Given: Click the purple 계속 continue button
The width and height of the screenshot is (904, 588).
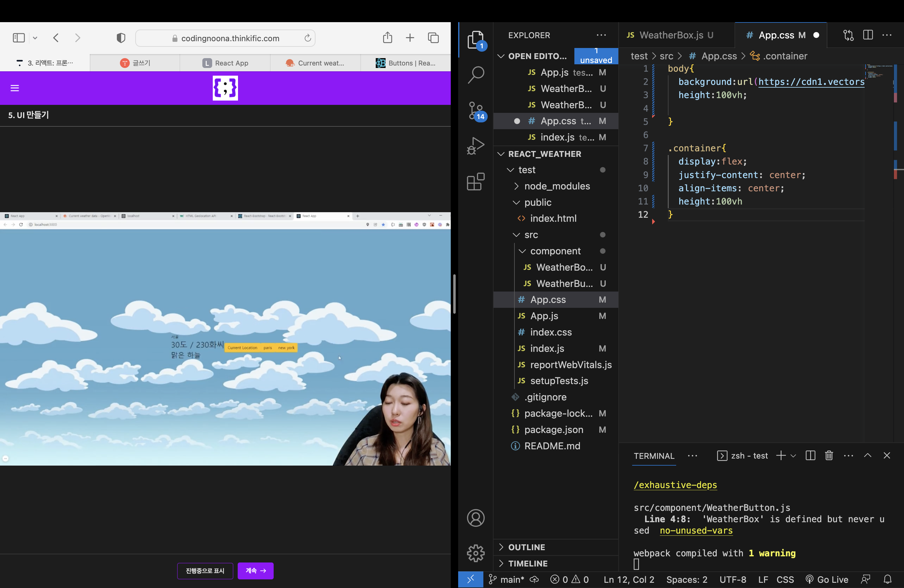Looking at the screenshot, I should pyautogui.click(x=255, y=570).
